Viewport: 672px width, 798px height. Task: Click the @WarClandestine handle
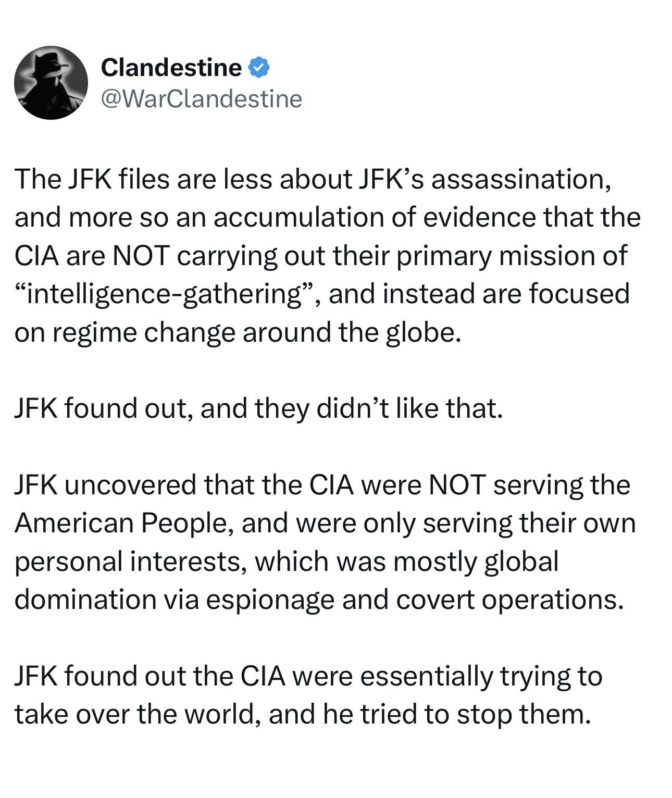pyautogui.click(x=201, y=98)
